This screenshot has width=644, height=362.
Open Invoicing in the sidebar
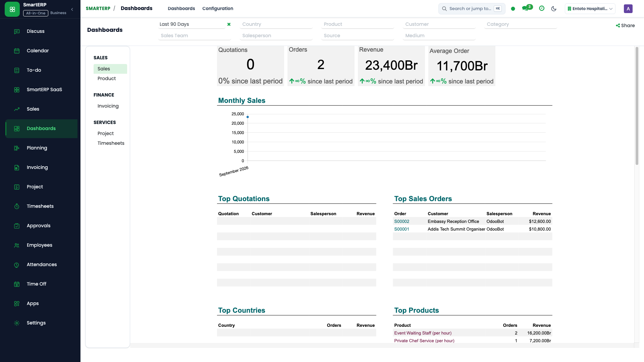(41, 167)
